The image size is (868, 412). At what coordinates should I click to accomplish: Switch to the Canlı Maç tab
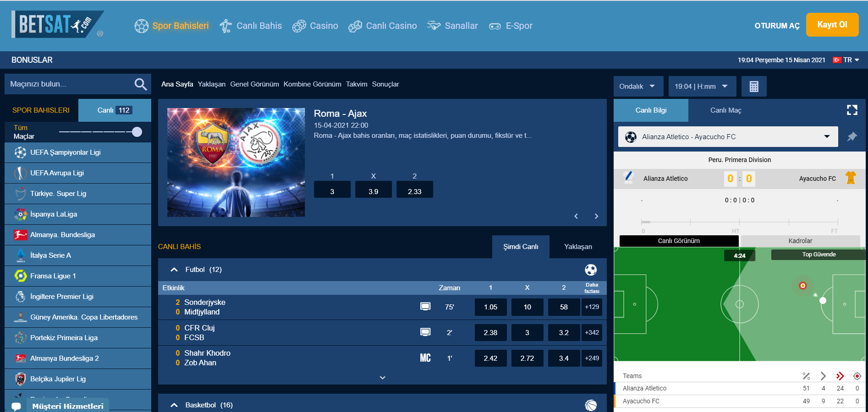pyautogui.click(x=725, y=110)
